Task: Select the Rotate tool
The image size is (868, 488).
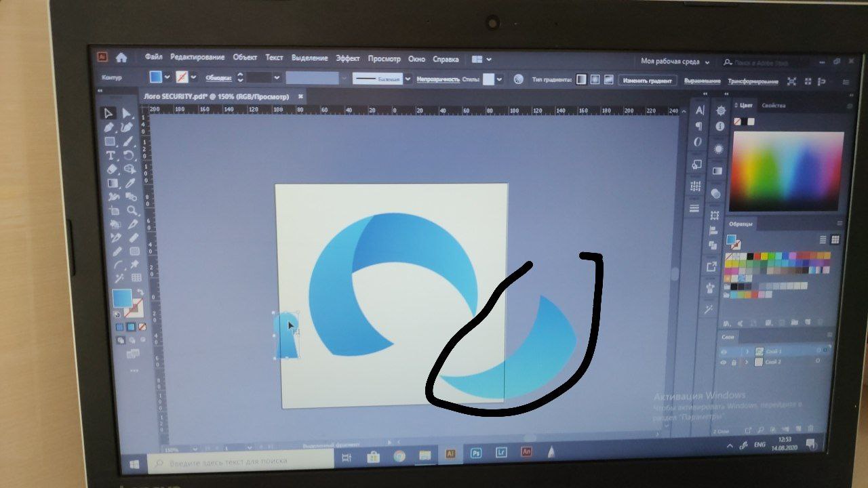Action: pyautogui.click(x=128, y=156)
